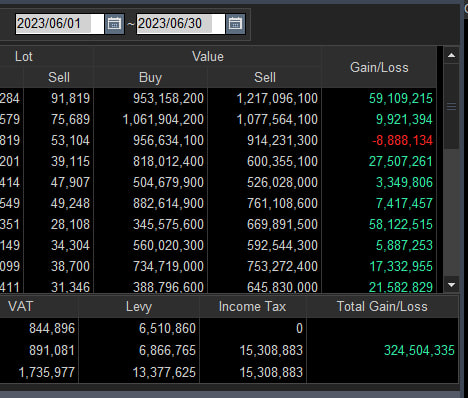
Task: Click buy value 953,158,200
Action: [168, 98]
